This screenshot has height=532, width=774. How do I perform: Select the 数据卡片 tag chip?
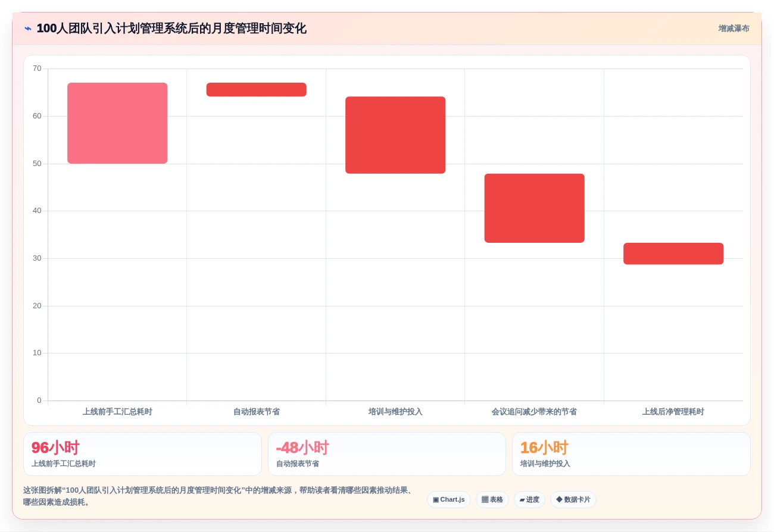click(573, 499)
